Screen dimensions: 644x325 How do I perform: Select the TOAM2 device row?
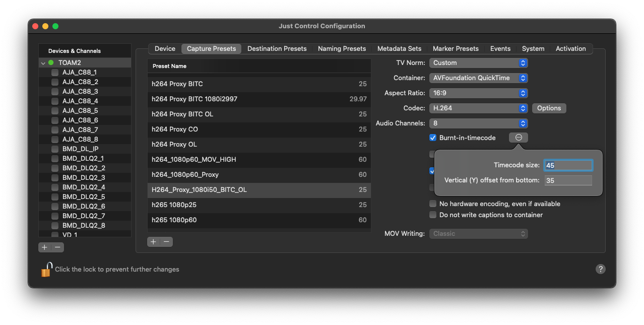pyautogui.click(x=85, y=63)
